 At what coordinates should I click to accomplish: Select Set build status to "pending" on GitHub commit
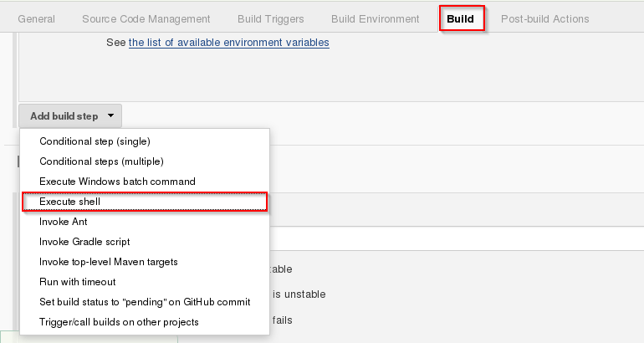[145, 302]
